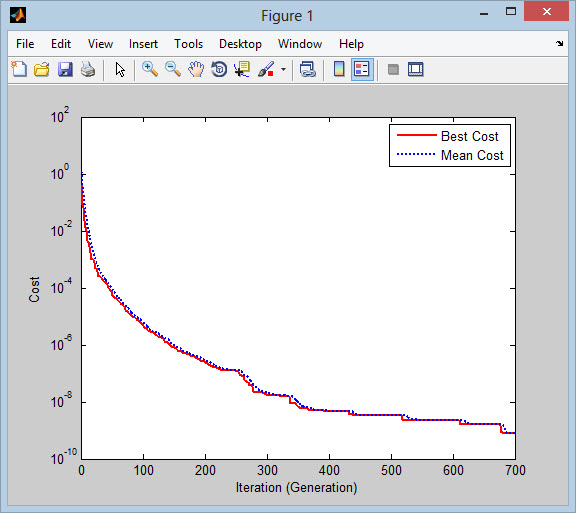Image resolution: width=576 pixels, height=513 pixels.
Task: Enable the Rotate 3D tool
Action: coord(219,69)
